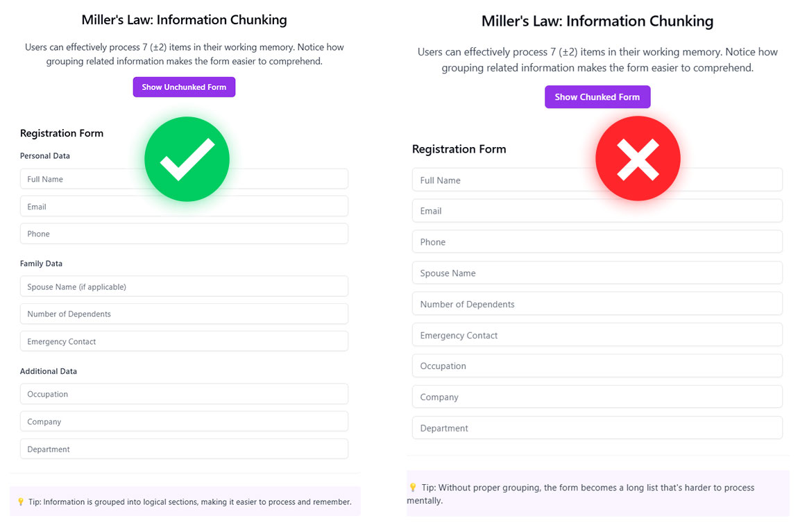The image size is (807, 532).
Task: Click the Full Name field in the unchunked form
Action: coord(597,180)
